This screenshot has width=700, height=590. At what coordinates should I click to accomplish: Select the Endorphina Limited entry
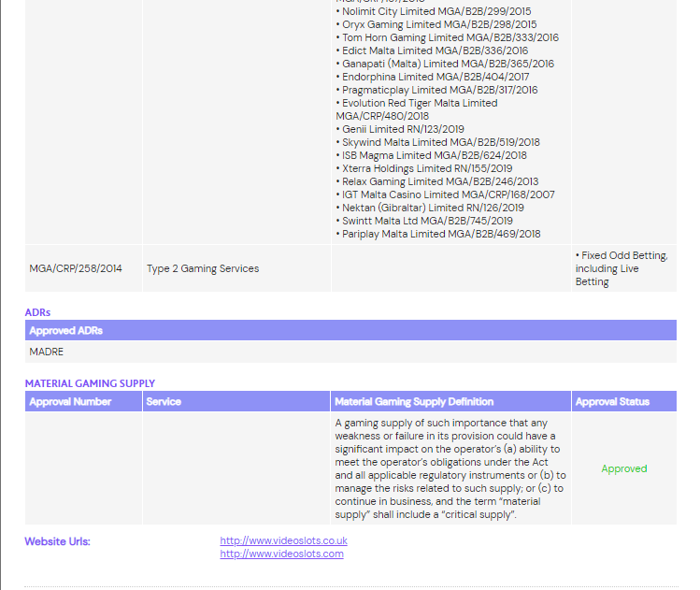pyautogui.click(x=432, y=77)
